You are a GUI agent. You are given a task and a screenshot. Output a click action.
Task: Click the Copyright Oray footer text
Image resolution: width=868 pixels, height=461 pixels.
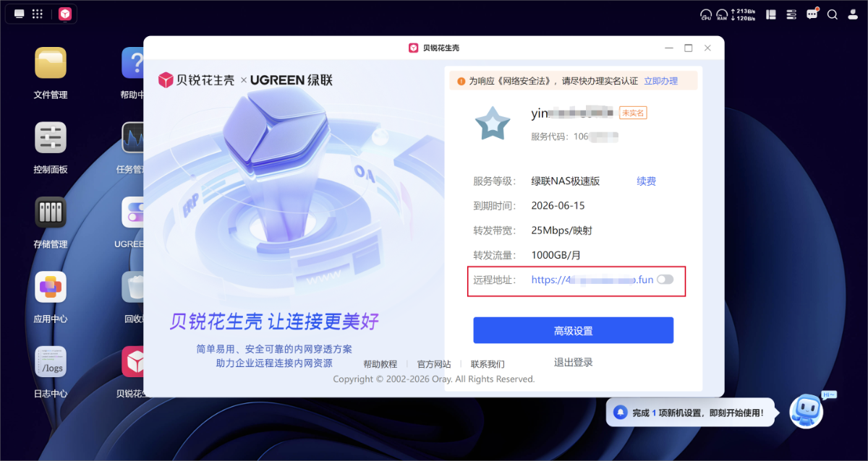click(434, 379)
